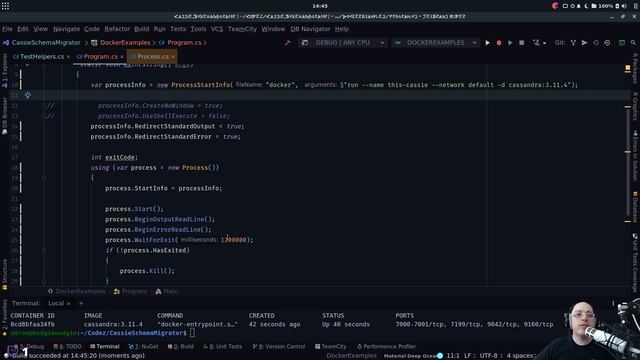Click Main in the bottom editor breadcrumb
The image size is (640, 360).
[x=171, y=291]
